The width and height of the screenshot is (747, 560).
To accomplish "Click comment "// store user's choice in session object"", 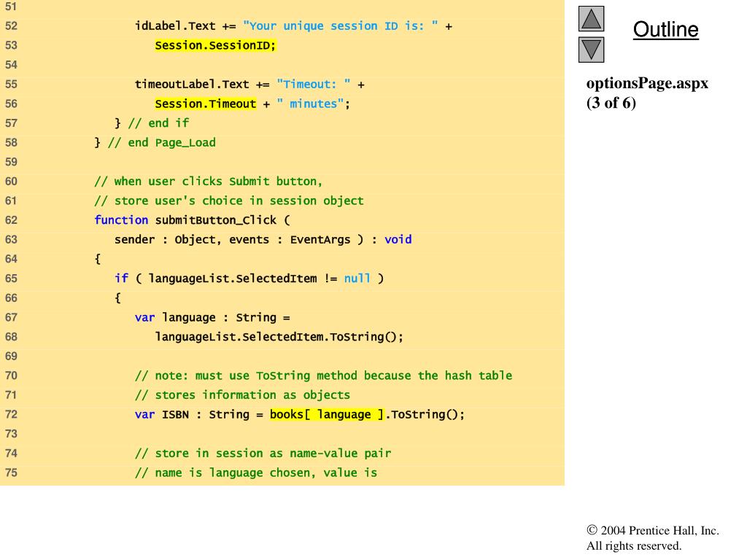I will tap(228, 201).
